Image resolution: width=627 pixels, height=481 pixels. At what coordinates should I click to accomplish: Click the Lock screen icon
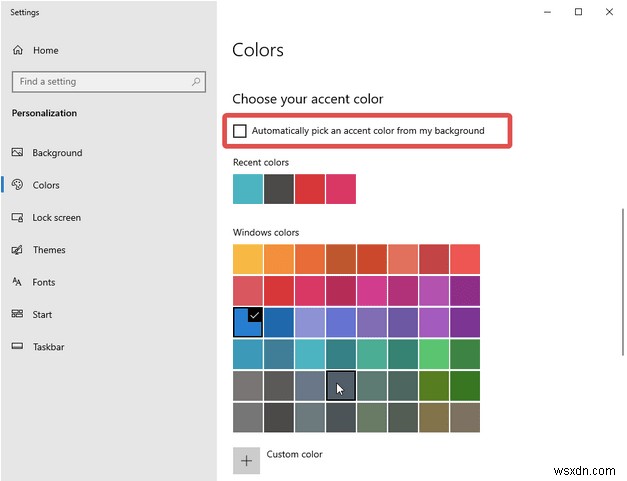coord(18,218)
